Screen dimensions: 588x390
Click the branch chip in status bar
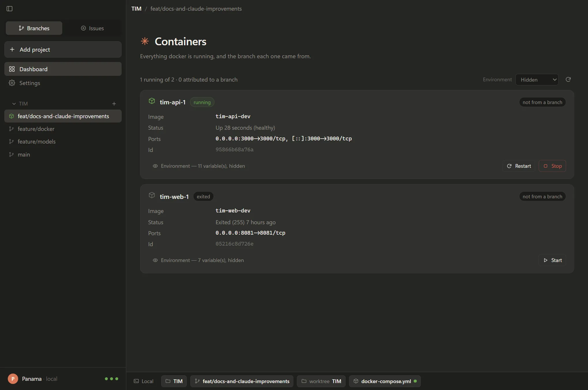coord(242,381)
